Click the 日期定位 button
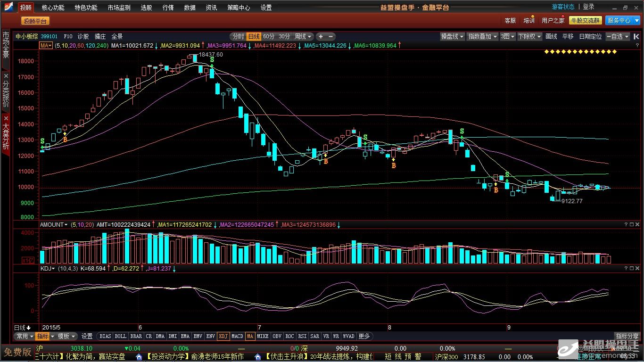 click(590, 36)
